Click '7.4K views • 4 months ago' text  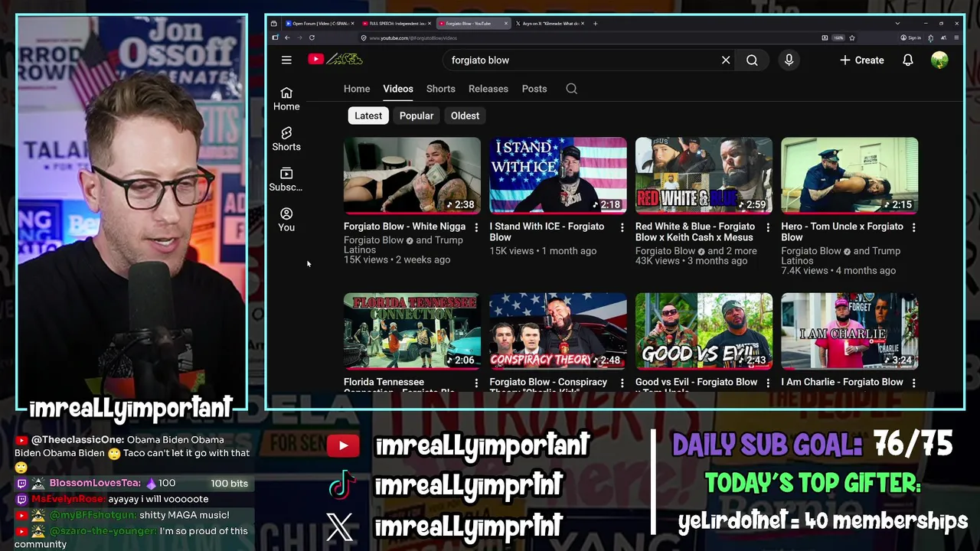[838, 271]
